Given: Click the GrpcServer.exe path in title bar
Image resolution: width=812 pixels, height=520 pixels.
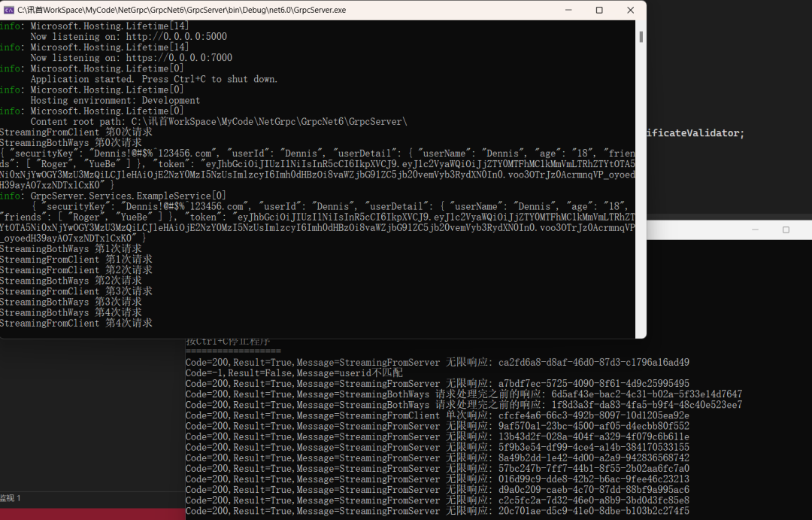Looking at the screenshot, I should pos(181,10).
